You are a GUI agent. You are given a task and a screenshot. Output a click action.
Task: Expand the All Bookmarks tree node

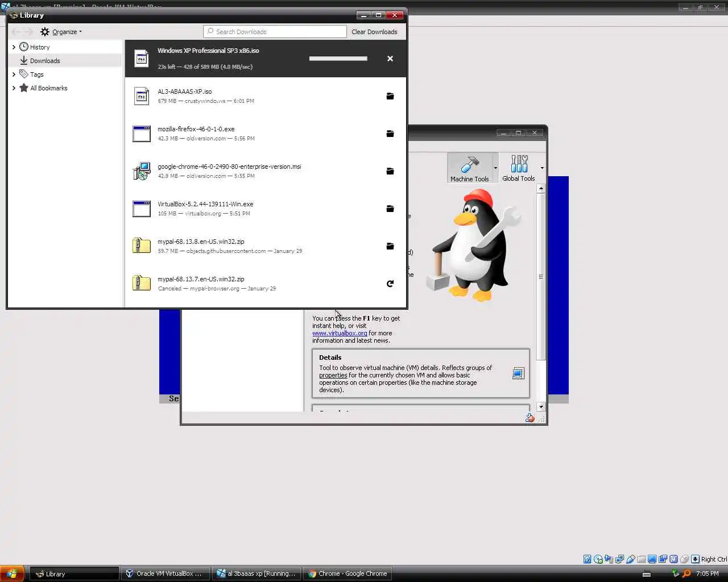(x=14, y=88)
